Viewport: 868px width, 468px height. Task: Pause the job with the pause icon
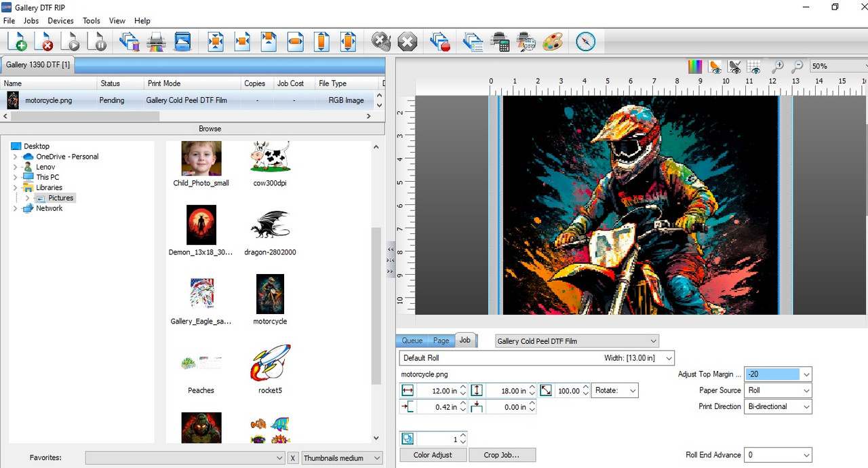(97, 41)
